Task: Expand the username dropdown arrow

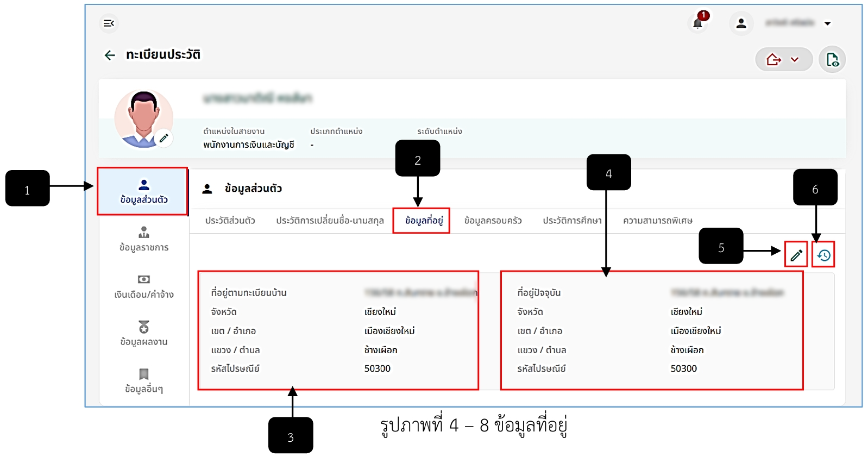Action: [x=827, y=23]
